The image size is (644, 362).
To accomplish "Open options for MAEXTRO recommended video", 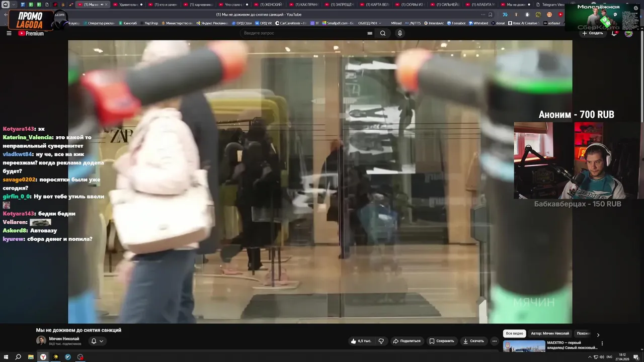I will click(x=602, y=343).
